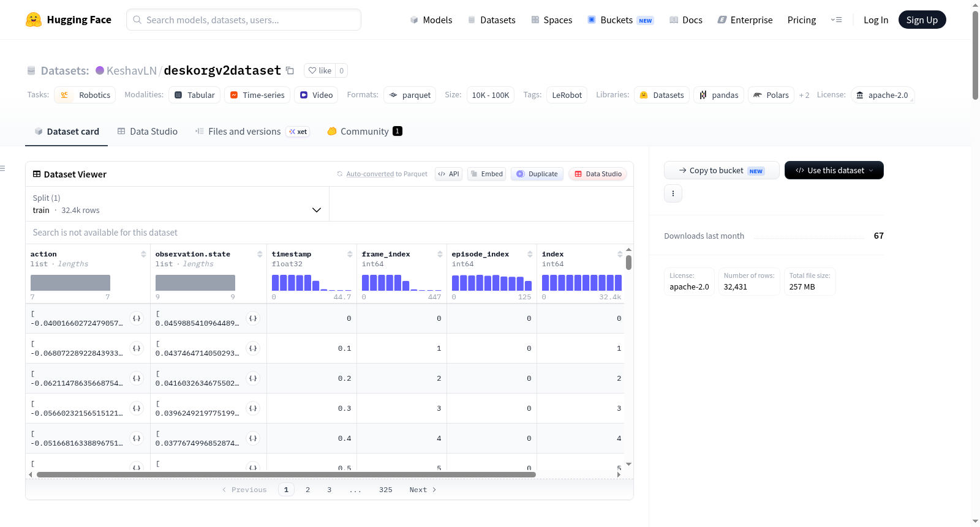This screenshot has height=527, width=980.
Task: Click the Copy to bucket button
Action: pyautogui.click(x=722, y=170)
